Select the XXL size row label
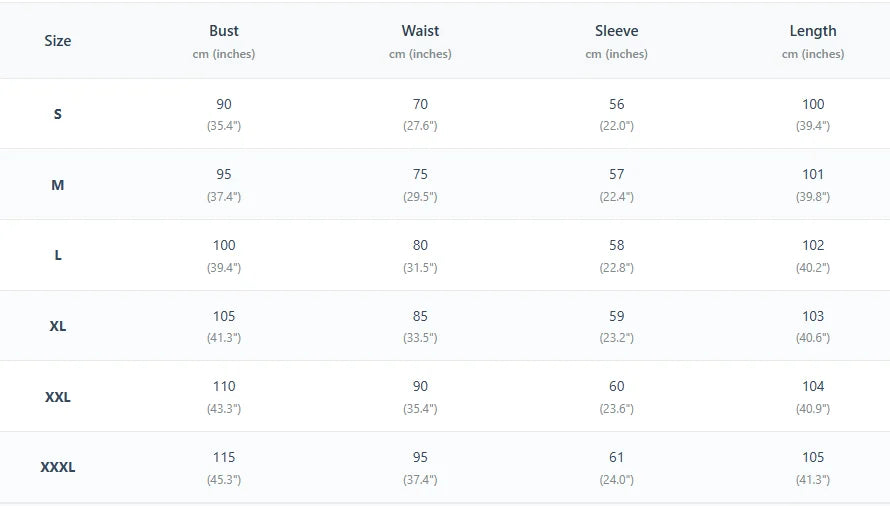 click(58, 397)
